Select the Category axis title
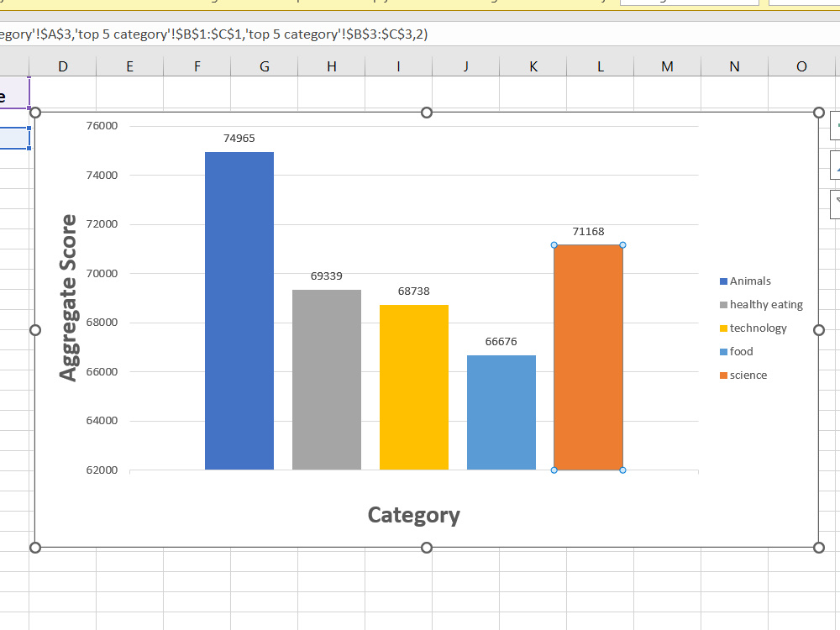 [x=413, y=516]
